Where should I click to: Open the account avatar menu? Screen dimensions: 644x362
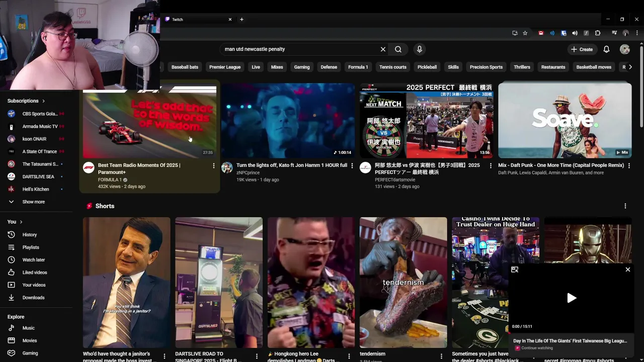pos(625,49)
